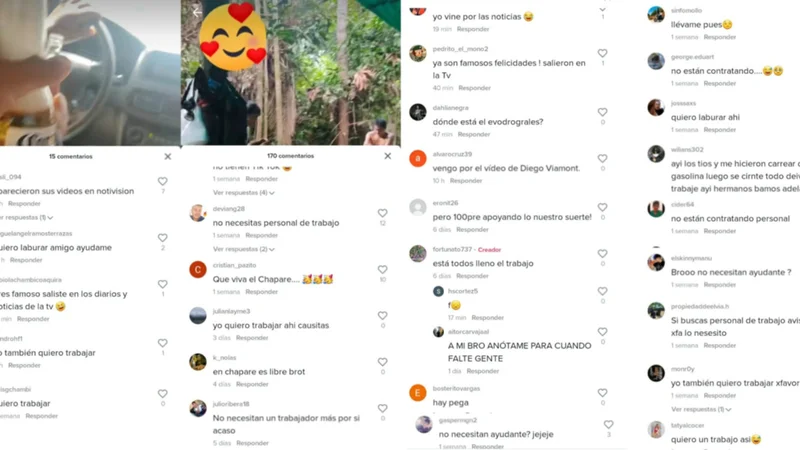This screenshot has width=800, height=450.
Task: Toggle like on fortunato737's creator comment
Action: (x=603, y=254)
